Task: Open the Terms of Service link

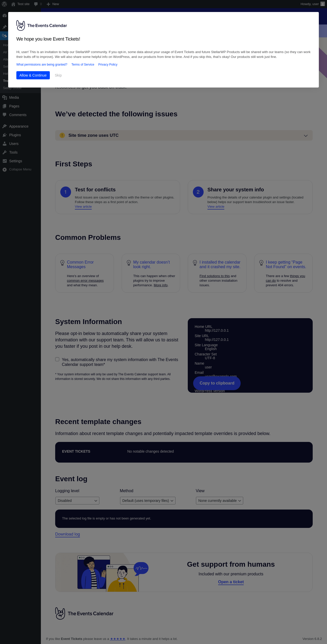Action: (83, 65)
